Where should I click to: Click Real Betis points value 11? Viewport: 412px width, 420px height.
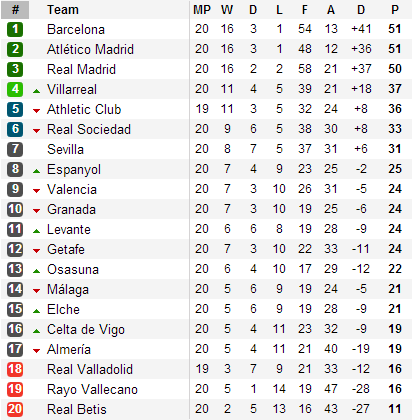point(395,409)
